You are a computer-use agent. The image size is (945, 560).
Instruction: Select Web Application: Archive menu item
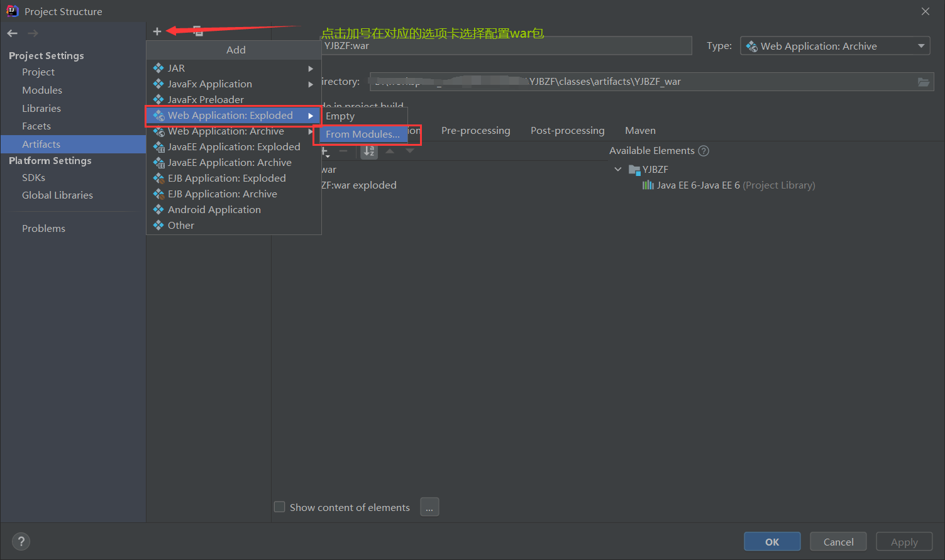tap(234, 131)
